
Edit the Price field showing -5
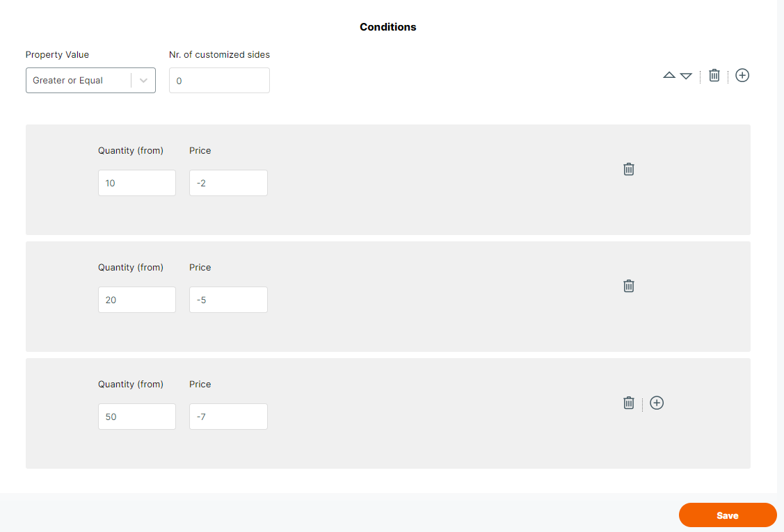tap(228, 300)
